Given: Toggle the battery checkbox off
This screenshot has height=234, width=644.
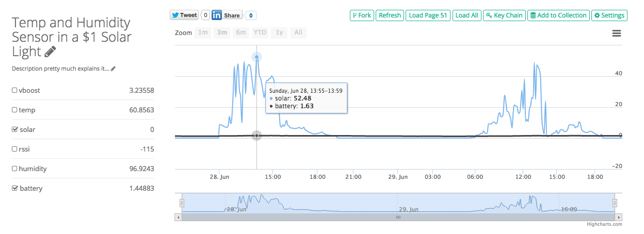Looking at the screenshot, I should click(x=14, y=188).
